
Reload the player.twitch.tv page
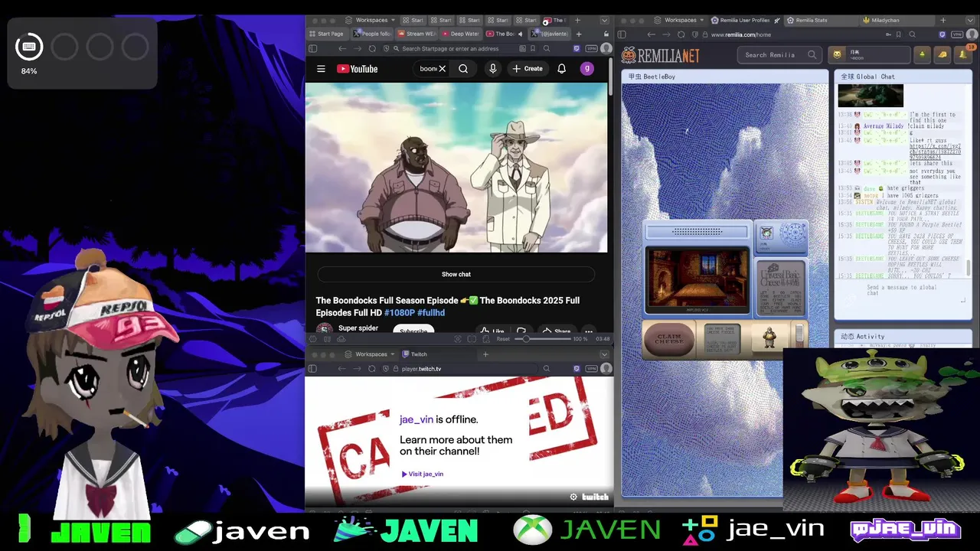(x=372, y=369)
